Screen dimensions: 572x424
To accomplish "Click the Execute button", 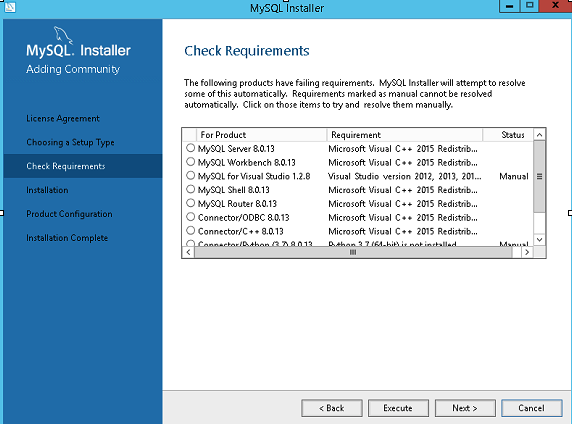I will 398,408.
